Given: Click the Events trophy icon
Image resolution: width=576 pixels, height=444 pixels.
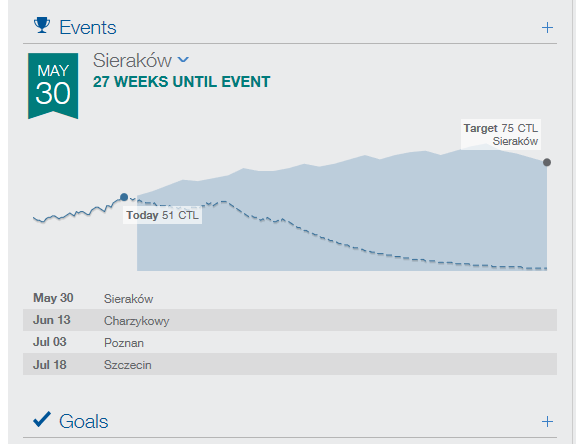Looking at the screenshot, I should click(x=42, y=25).
